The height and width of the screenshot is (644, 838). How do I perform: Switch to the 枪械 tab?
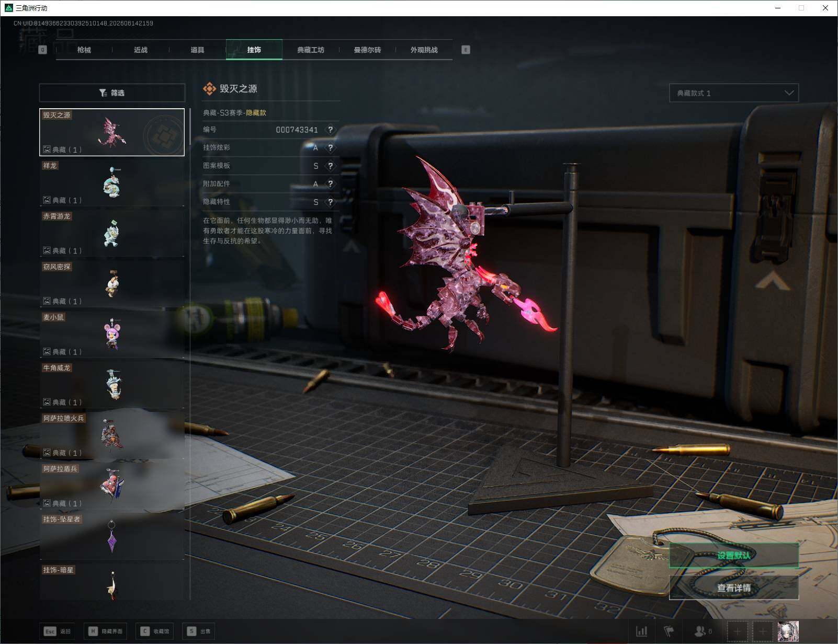[84, 50]
